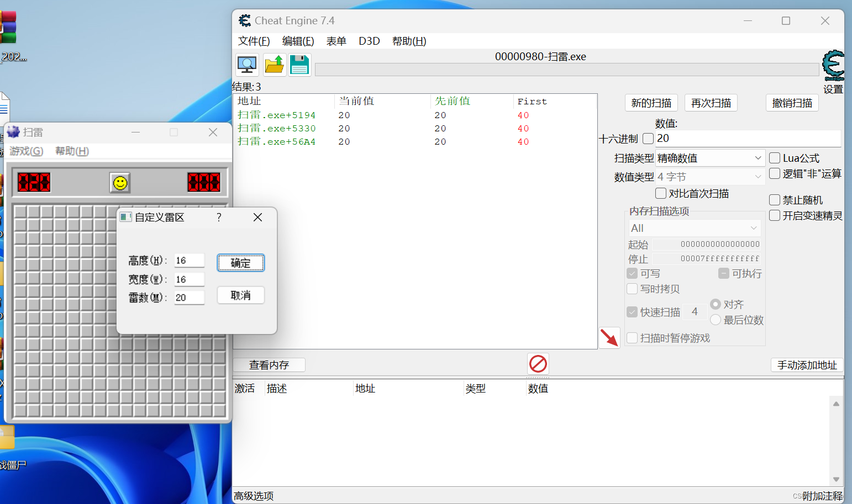Open the 数值类型 dropdown showing 4 字节

(x=710, y=177)
